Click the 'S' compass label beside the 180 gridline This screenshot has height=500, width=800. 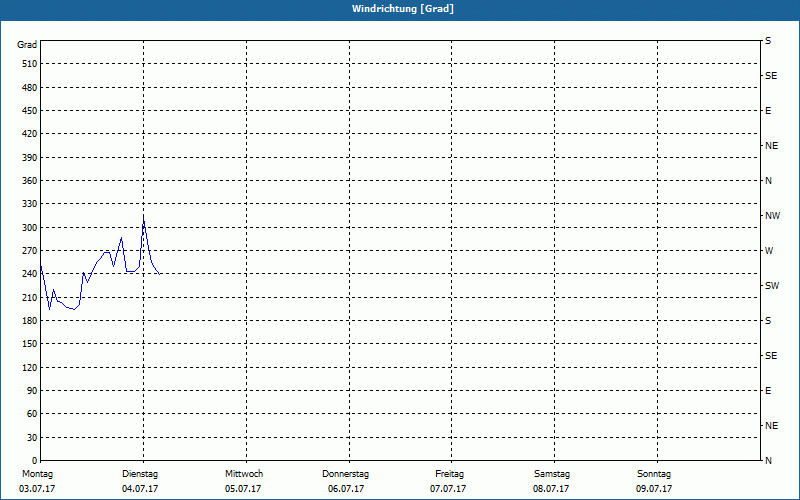point(768,321)
